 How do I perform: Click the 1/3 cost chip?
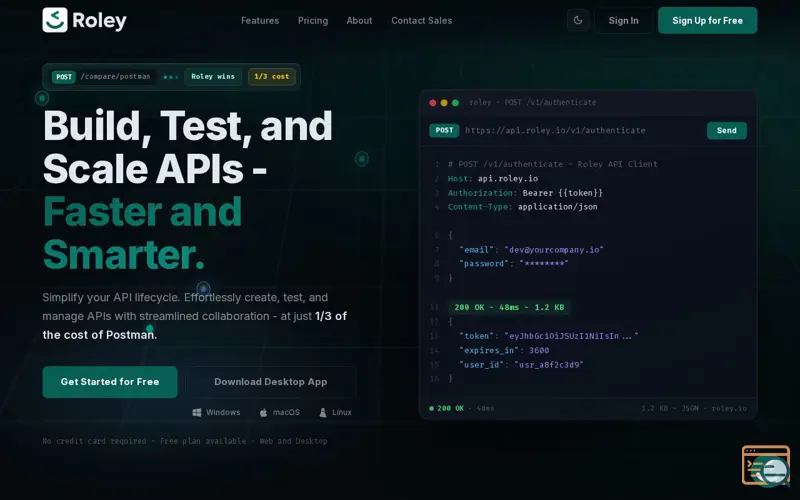pyautogui.click(x=271, y=77)
